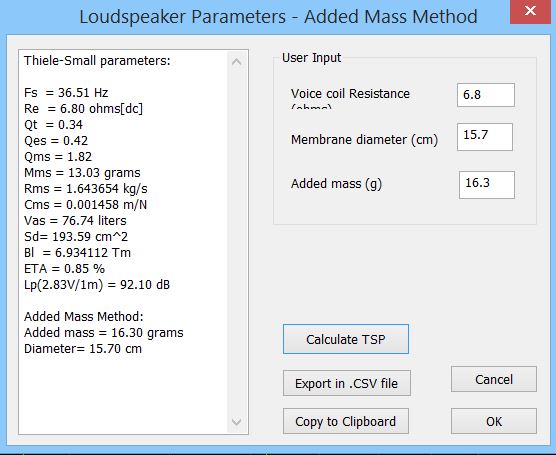This screenshot has width=556, height=455.
Task: Click the scroll up arrow in parameters list
Action: pos(237,62)
